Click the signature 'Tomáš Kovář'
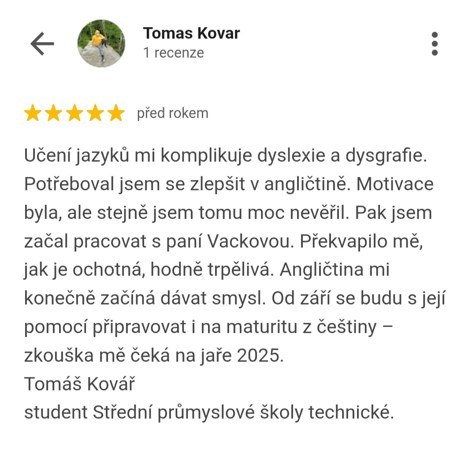 79,384
